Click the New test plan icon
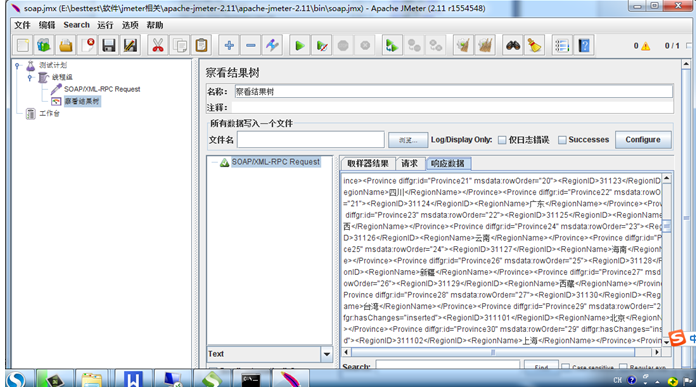696x387 pixels. click(x=23, y=45)
